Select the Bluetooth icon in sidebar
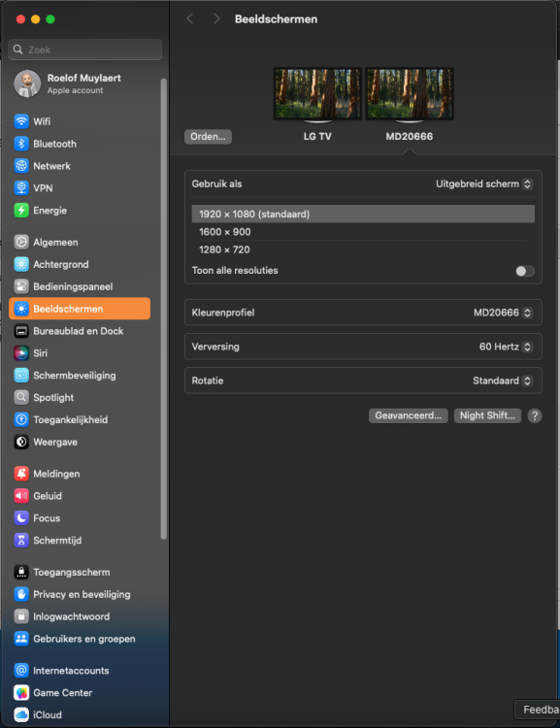 21,144
